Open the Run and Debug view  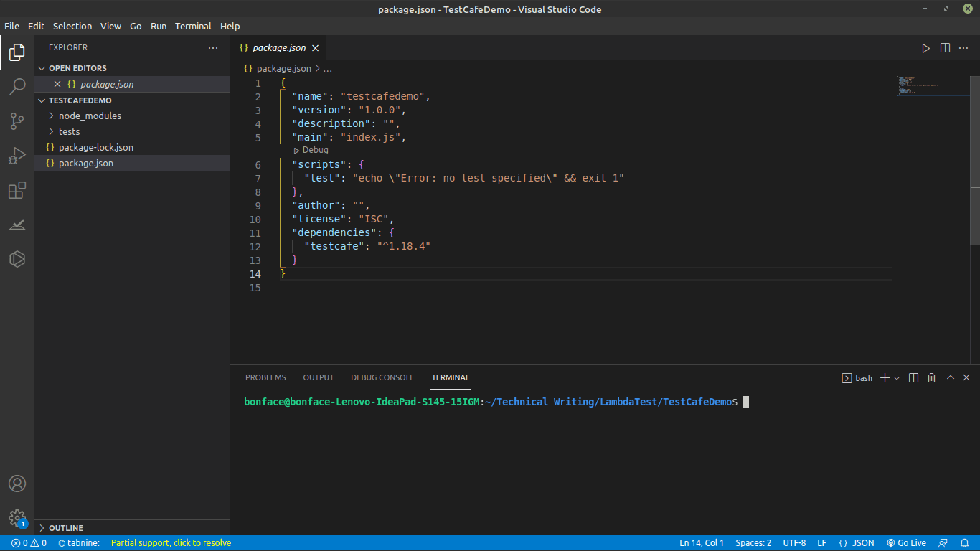tap(17, 156)
